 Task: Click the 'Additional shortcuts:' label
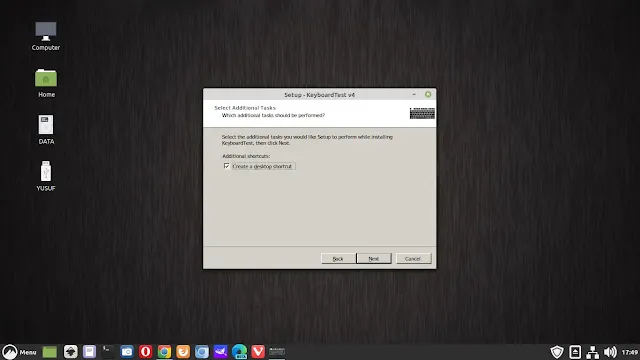pyautogui.click(x=246, y=156)
